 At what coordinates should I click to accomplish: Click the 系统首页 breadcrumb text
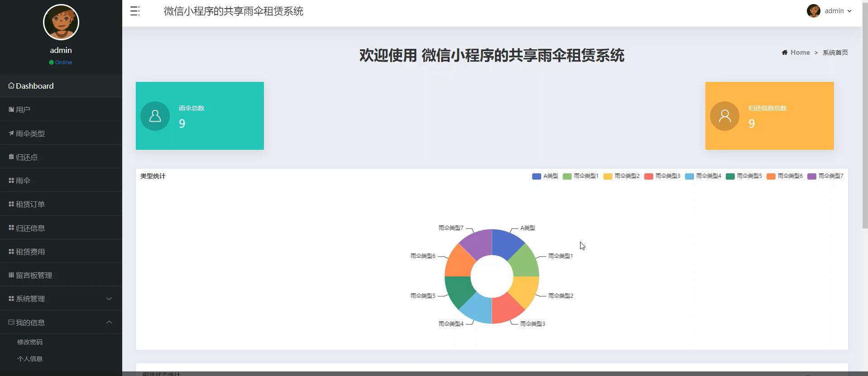click(x=835, y=52)
